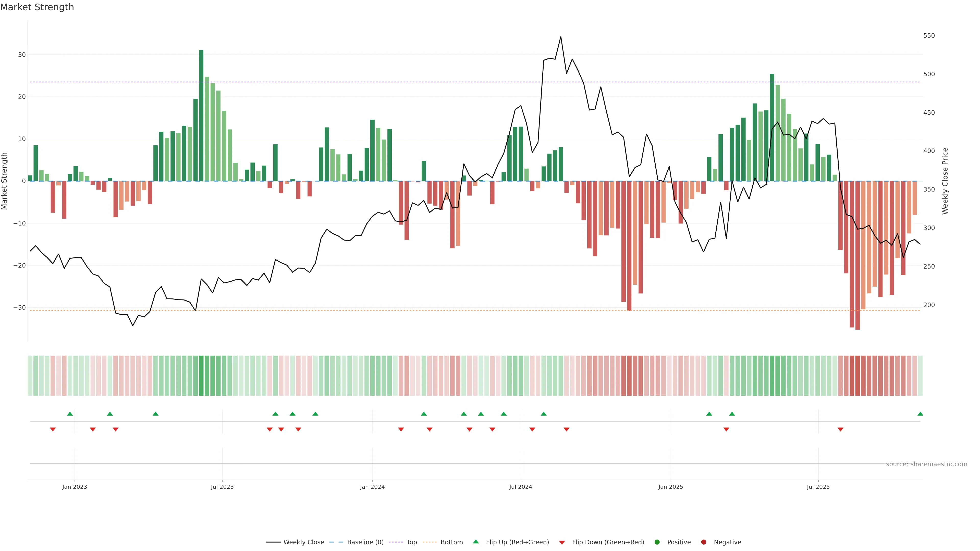980x551 pixels.
Task: Click the Positive green circle legend icon
Action: (x=657, y=542)
